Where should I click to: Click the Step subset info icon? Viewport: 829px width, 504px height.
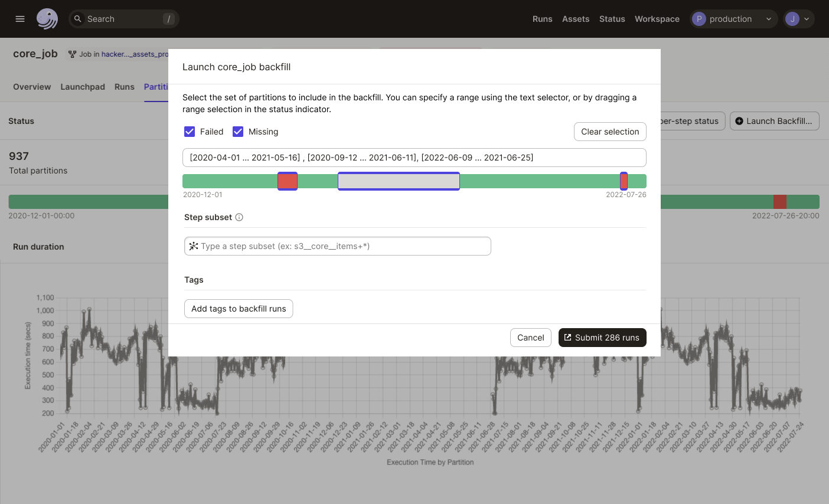point(239,217)
